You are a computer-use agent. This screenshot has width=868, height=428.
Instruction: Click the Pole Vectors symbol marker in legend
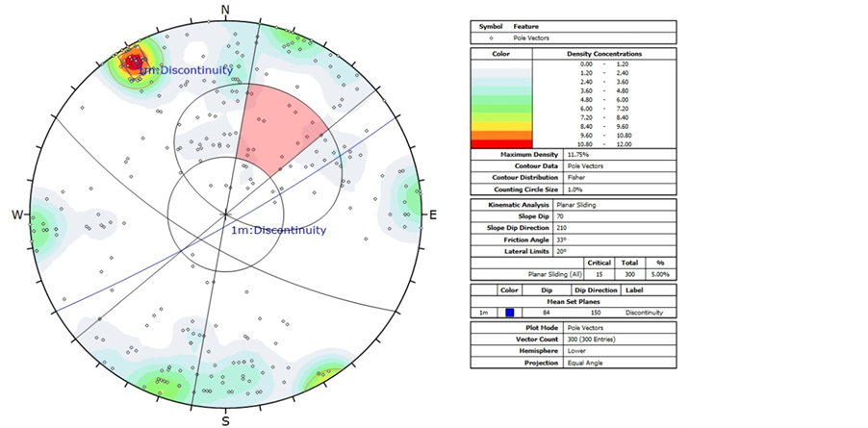tap(492, 38)
